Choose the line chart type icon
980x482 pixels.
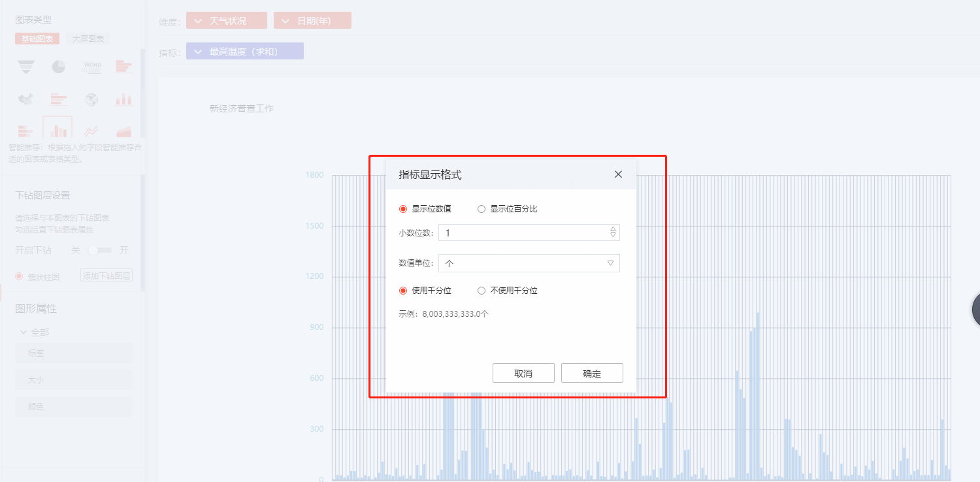click(91, 131)
